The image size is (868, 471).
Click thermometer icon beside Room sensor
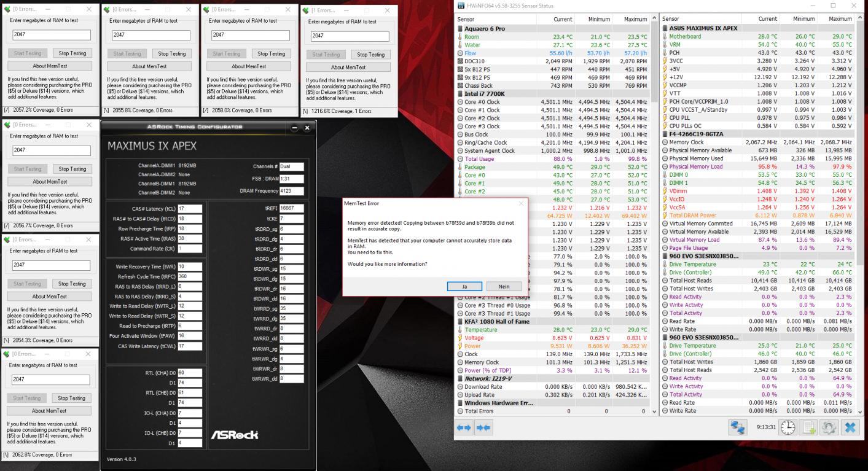460,37
